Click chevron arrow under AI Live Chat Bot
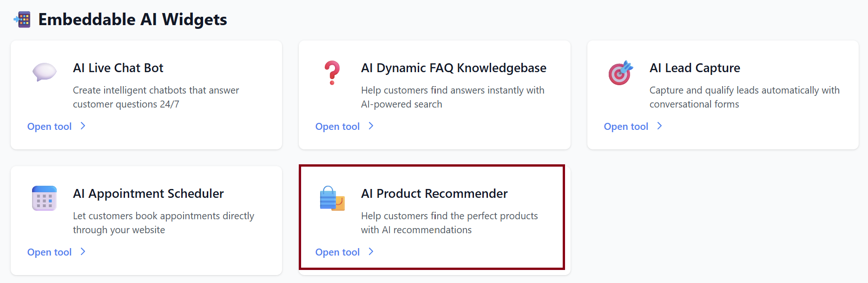 click(83, 126)
